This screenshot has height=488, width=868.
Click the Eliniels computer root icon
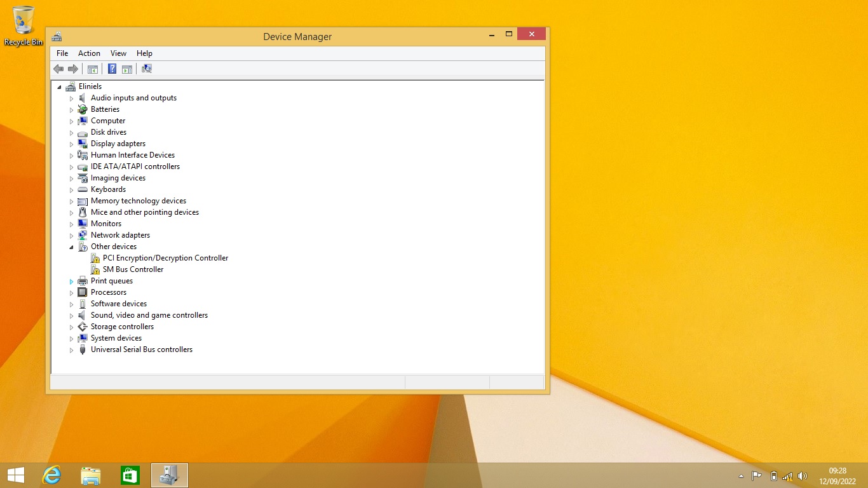coord(71,86)
